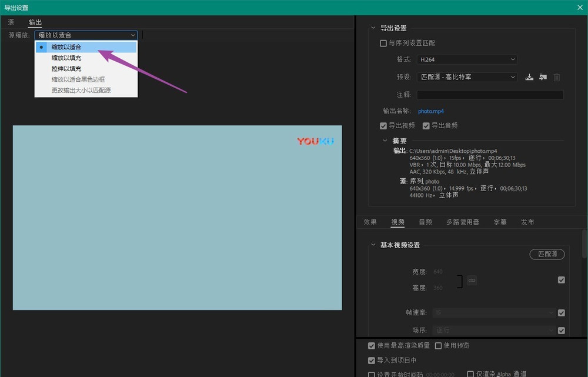Select 缩放以填充 from scaling list
The image size is (588, 377).
[66, 58]
